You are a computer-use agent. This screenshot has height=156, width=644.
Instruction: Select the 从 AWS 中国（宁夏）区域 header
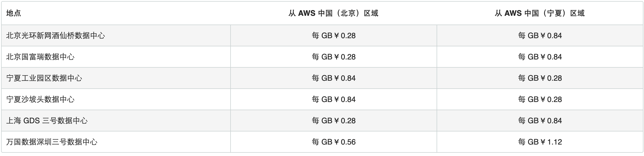(540, 13)
